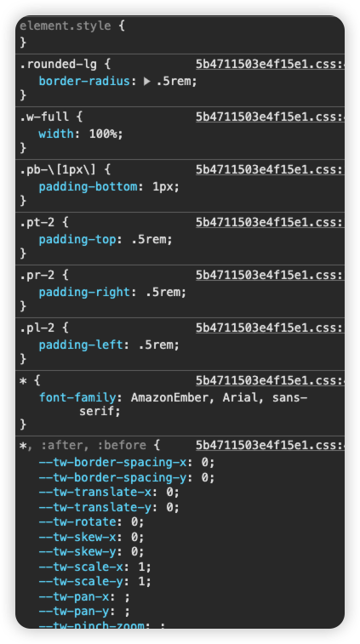Select the font-family property name

(x=77, y=397)
